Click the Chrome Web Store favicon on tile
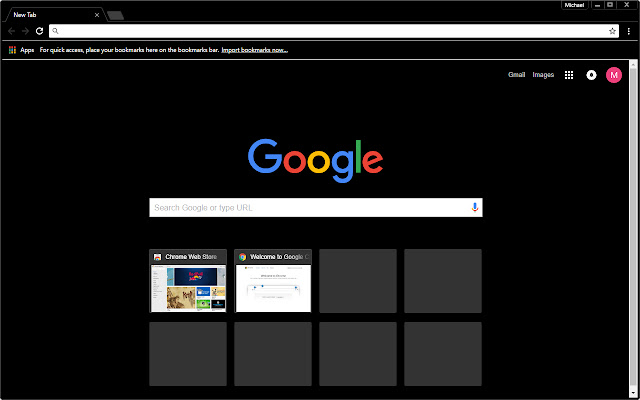The image size is (640, 400). [x=158, y=257]
